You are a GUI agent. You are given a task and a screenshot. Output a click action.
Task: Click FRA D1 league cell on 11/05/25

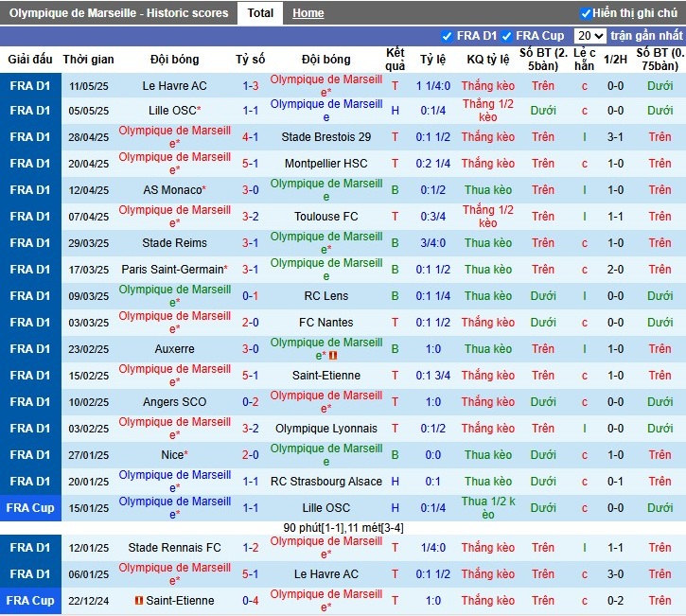(x=30, y=86)
